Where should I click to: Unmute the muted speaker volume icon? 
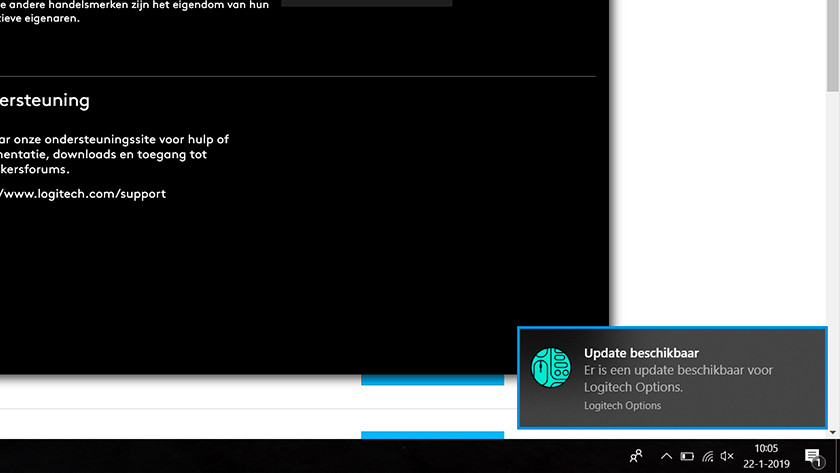(727, 456)
